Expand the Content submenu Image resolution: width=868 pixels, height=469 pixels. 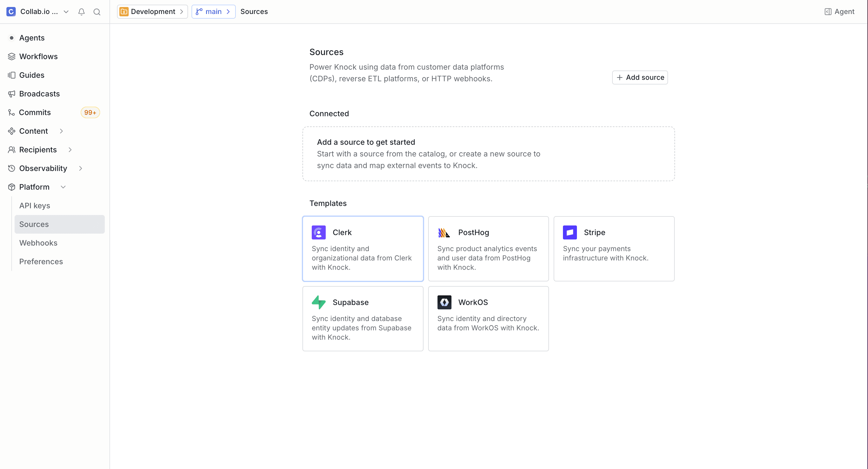coord(61,131)
